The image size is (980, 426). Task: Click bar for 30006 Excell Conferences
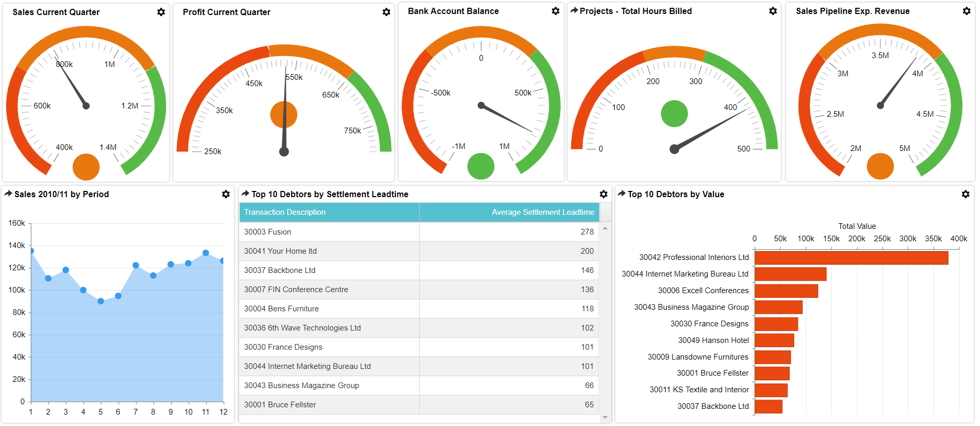coord(786,291)
